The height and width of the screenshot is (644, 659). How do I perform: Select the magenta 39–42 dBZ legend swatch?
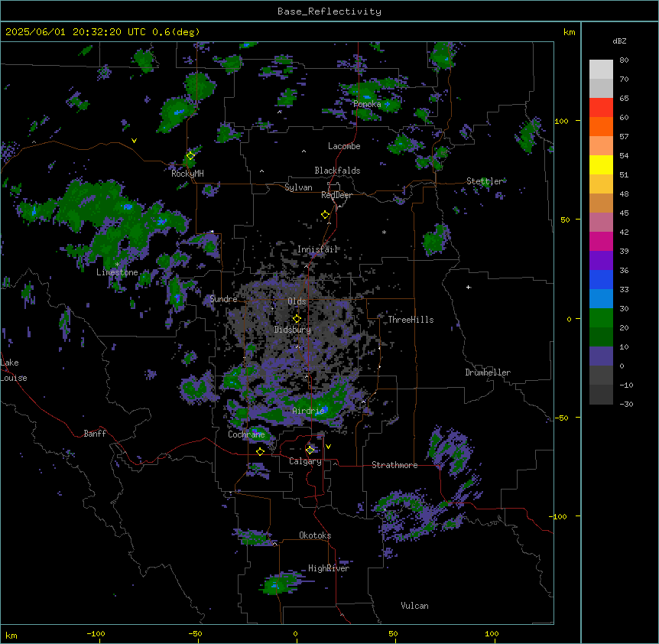click(x=601, y=241)
